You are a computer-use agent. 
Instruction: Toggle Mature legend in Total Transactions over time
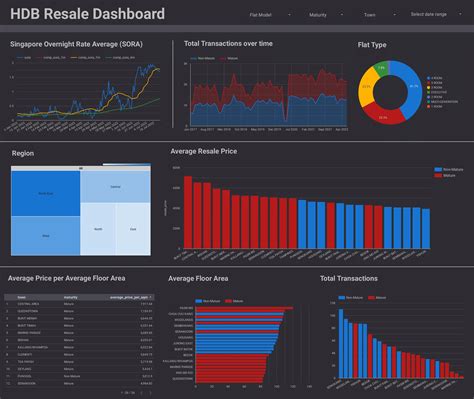(229, 58)
